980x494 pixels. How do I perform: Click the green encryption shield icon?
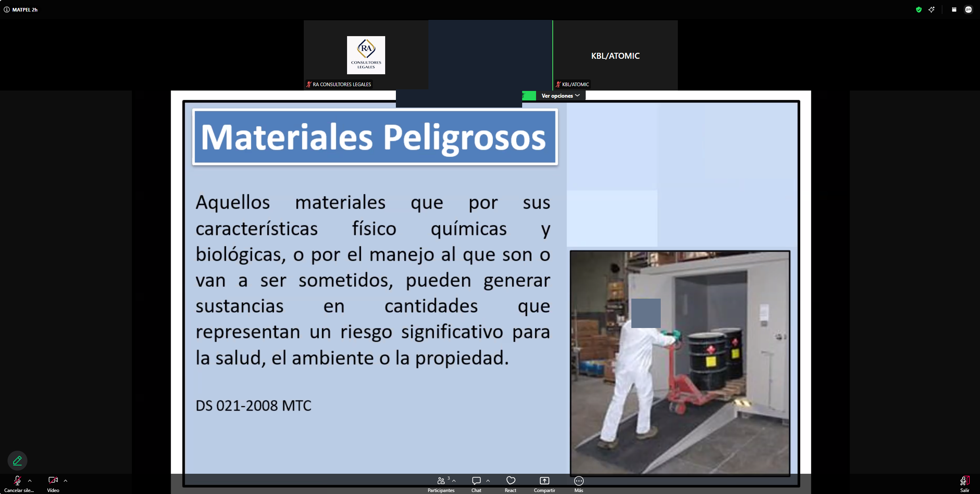918,10
